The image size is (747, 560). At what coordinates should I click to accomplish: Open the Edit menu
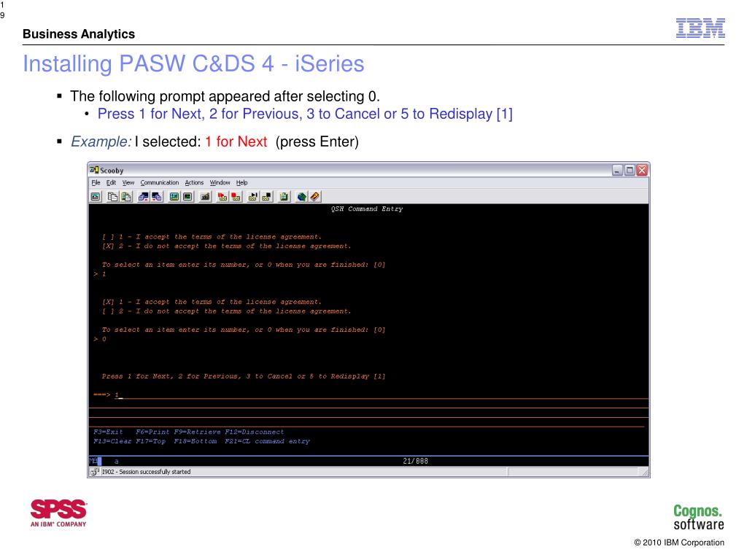(x=111, y=183)
